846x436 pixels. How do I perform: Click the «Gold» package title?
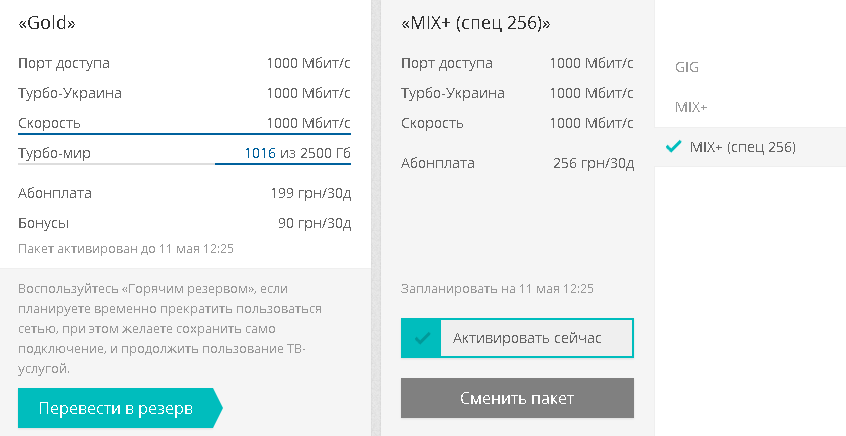(x=47, y=23)
